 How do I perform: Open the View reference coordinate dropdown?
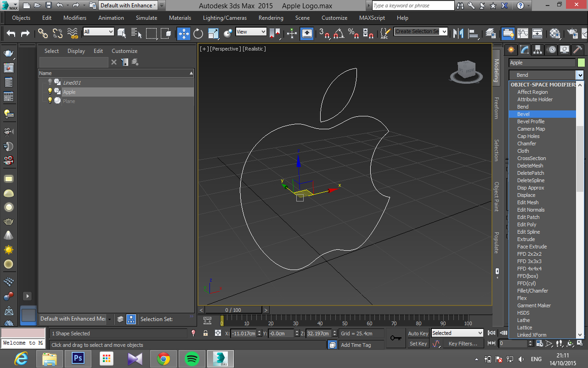pyautogui.click(x=251, y=32)
